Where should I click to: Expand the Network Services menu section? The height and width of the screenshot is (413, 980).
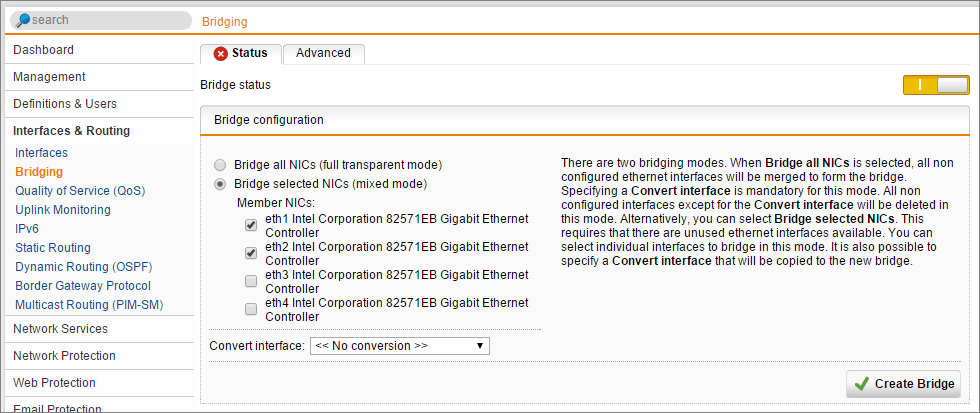[x=99, y=329]
